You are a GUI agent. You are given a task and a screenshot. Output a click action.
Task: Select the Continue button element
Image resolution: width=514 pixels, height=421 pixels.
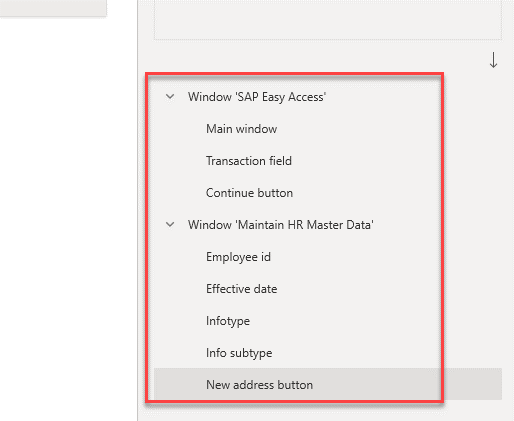pos(249,193)
